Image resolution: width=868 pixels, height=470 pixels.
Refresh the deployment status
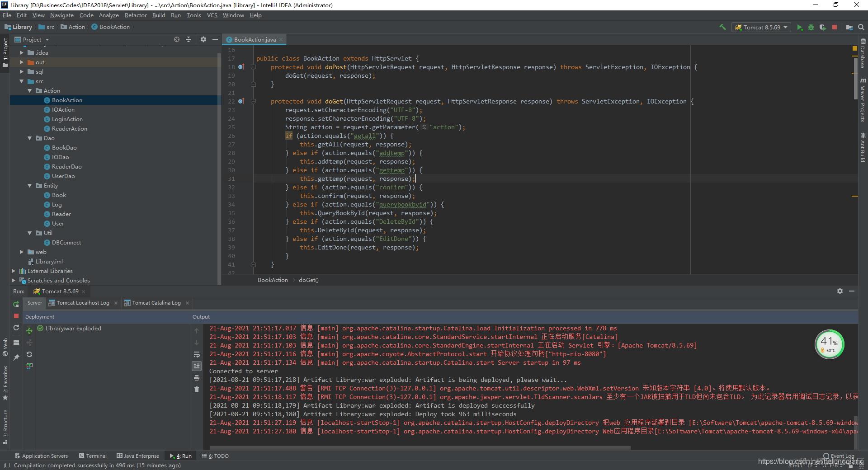pos(29,354)
